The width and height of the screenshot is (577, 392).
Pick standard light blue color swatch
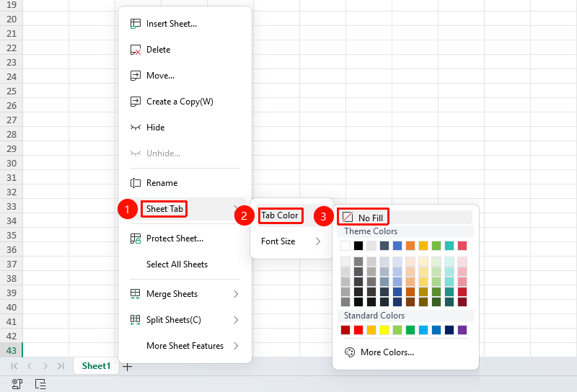423,330
